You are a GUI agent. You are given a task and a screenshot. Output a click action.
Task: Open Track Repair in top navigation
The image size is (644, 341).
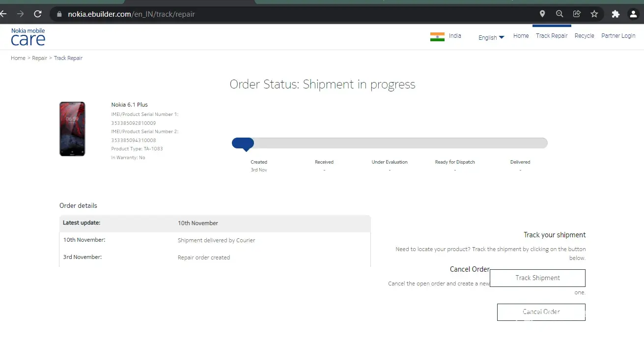click(552, 36)
